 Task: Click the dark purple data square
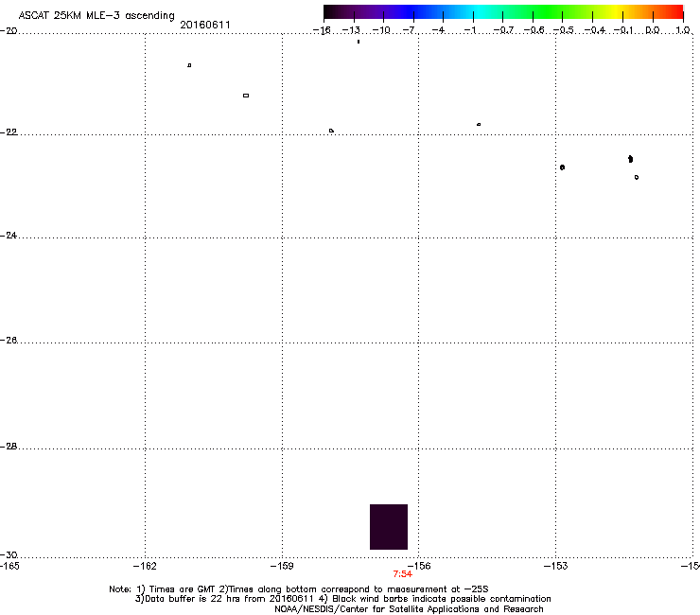389,527
